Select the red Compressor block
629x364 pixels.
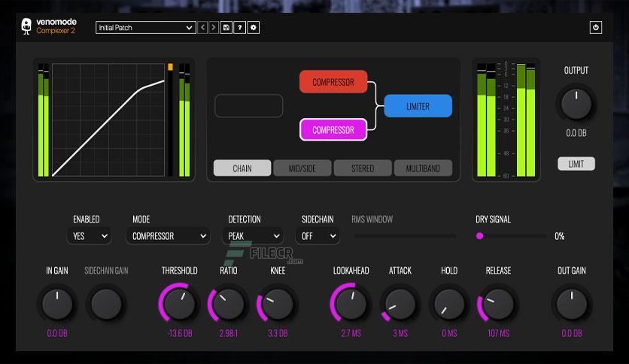coord(333,82)
